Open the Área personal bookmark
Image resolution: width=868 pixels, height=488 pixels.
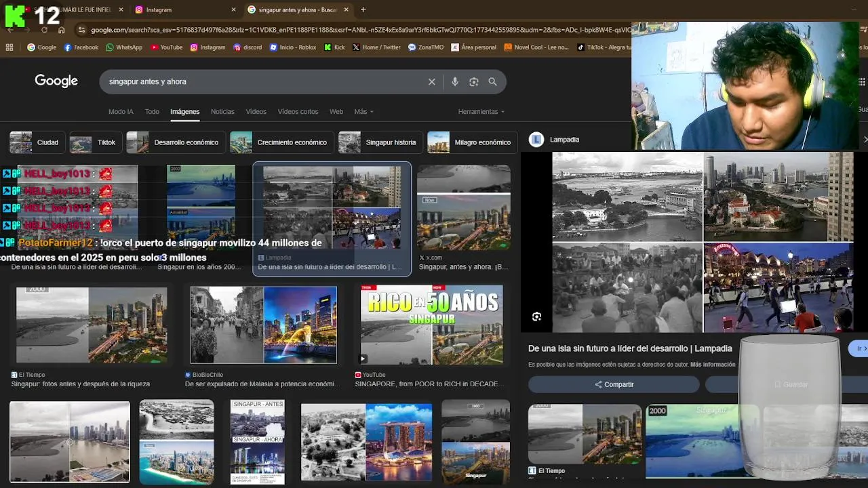pyautogui.click(x=473, y=47)
